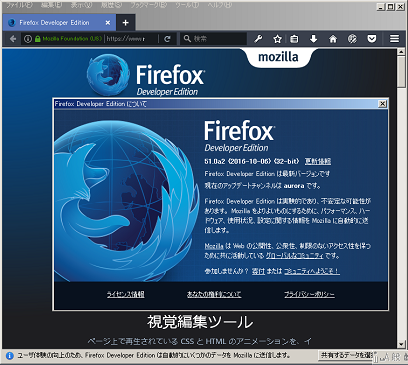Show site information via the (i) icon

tap(28, 39)
